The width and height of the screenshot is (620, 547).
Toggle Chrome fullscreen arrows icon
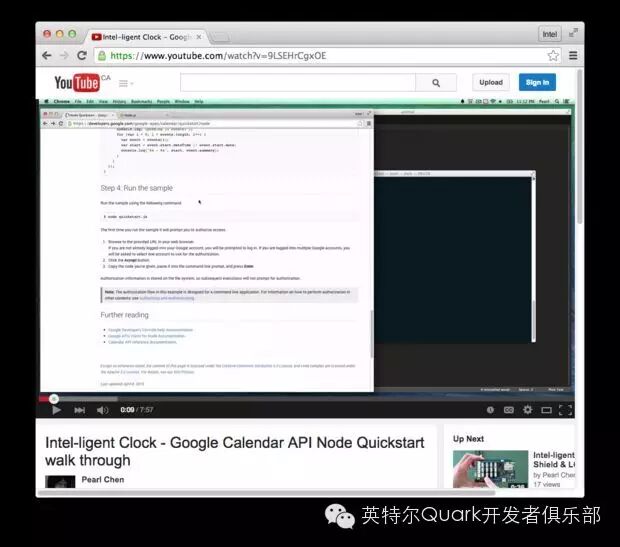click(x=573, y=33)
